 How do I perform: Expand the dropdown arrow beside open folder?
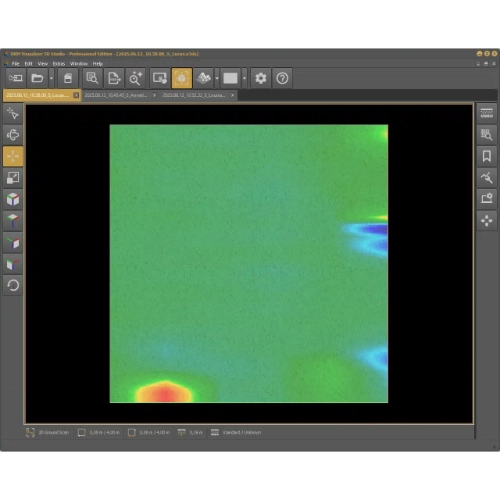coord(51,78)
